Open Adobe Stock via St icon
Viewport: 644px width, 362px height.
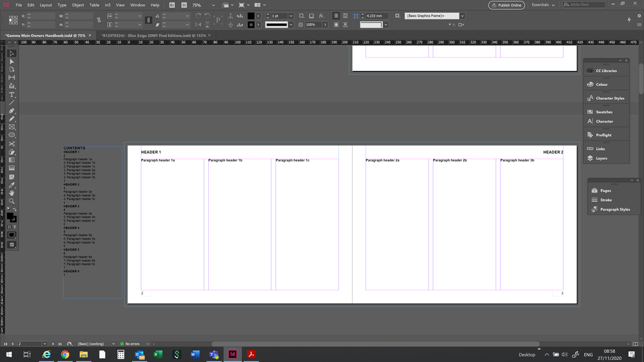click(x=184, y=5)
